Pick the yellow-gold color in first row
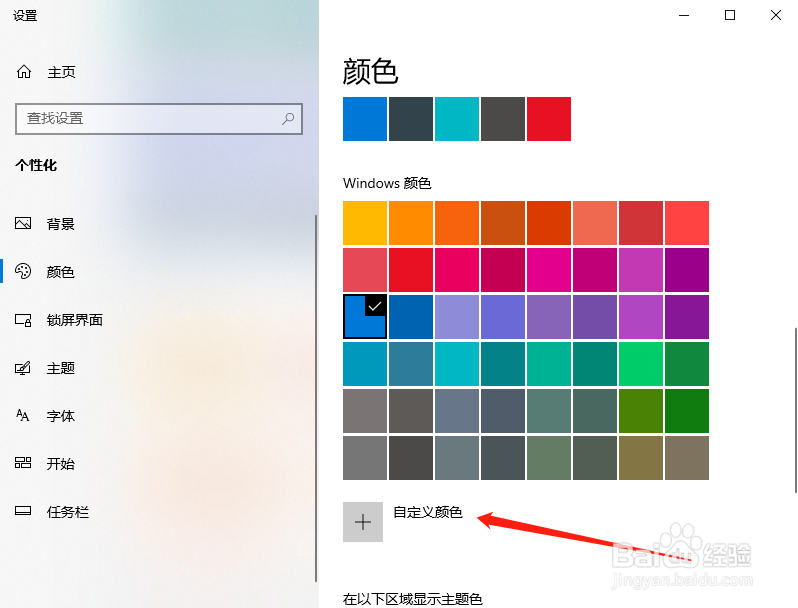 pyautogui.click(x=365, y=223)
